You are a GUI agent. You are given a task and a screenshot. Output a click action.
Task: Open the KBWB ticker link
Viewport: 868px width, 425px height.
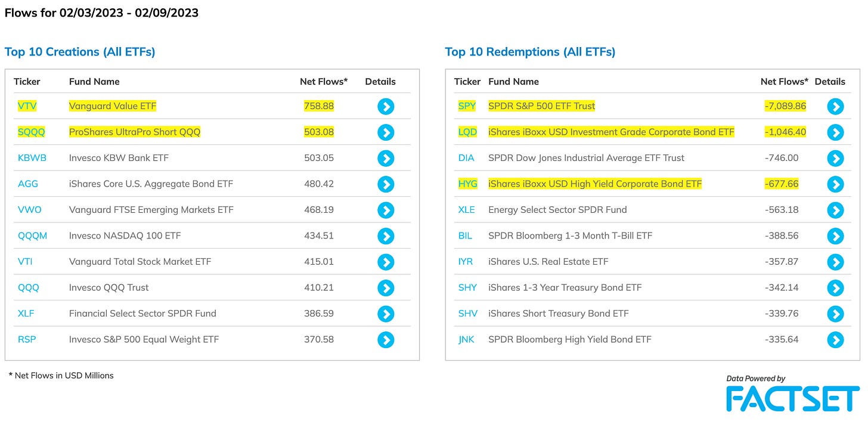coord(32,158)
